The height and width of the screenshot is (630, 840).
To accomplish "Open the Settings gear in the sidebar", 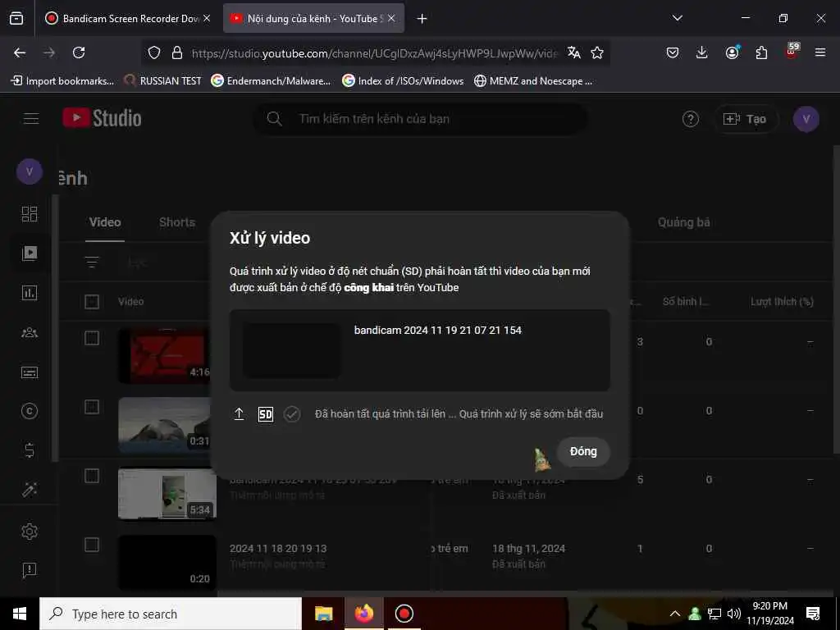I will [x=30, y=532].
